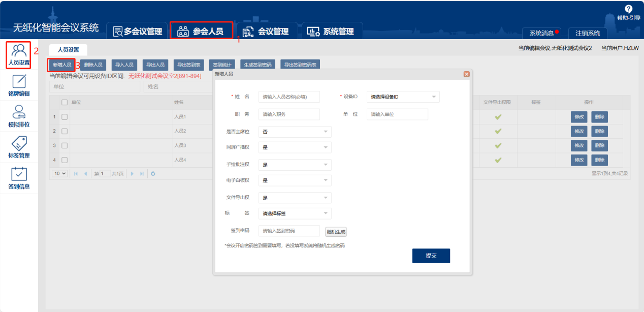The height and width of the screenshot is (312, 644).
Task: Submit the form with 提交 button
Action: point(431,256)
